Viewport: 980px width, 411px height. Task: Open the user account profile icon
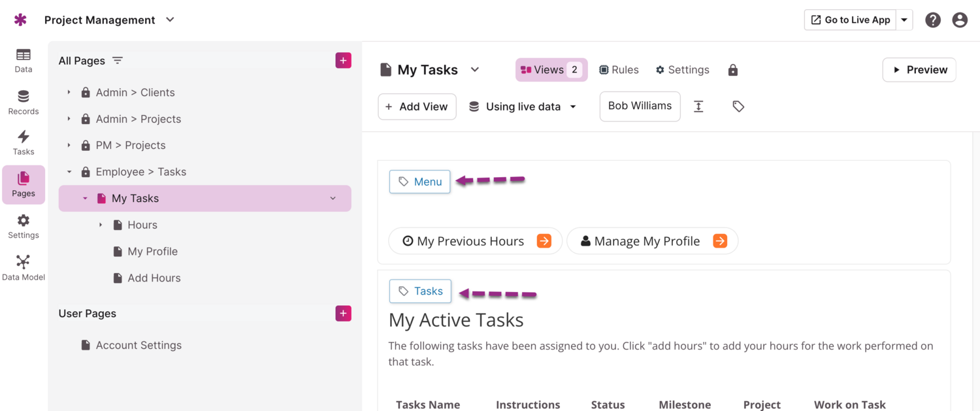pyautogui.click(x=960, y=20)
